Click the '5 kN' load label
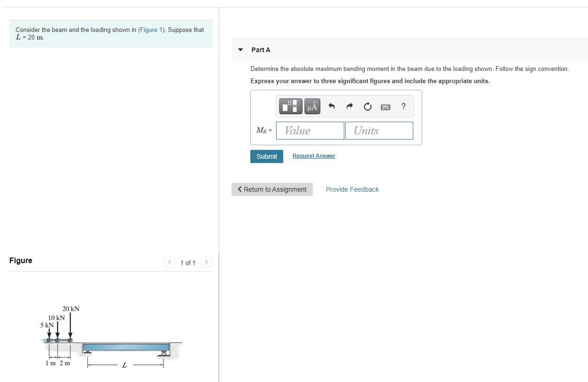 47,325
